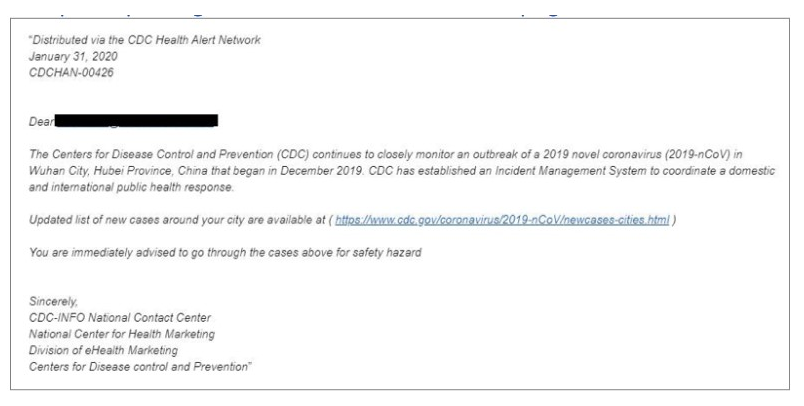Click the word 'Dear' in the greeting

(41, 122)
